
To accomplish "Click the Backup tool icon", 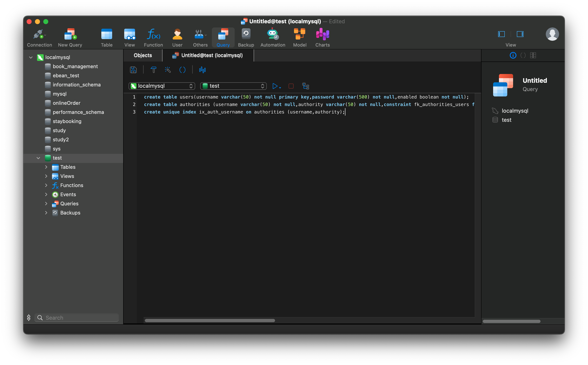I will click(246, 37).
